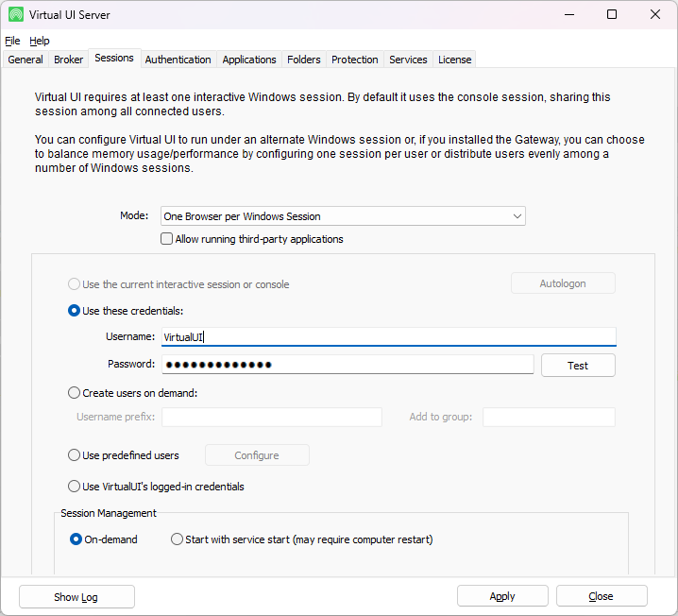The width and height of the screenshot is (678, 616).
Task: Open the Broker tab
Action: click(x=69, y=60)
